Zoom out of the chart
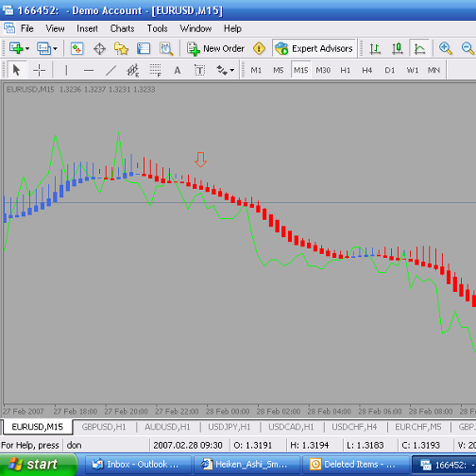 click(467, 48)
